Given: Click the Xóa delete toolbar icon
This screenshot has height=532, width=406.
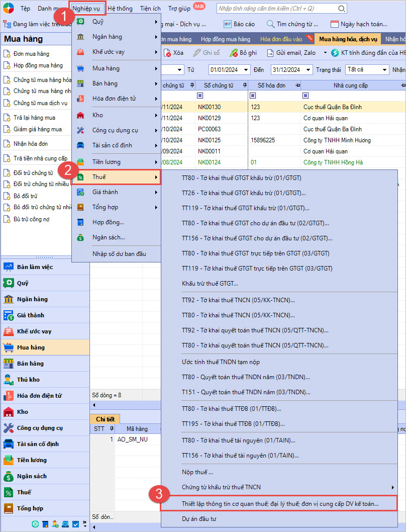Looking at the screenshot, I should click(x=167, y=53).
